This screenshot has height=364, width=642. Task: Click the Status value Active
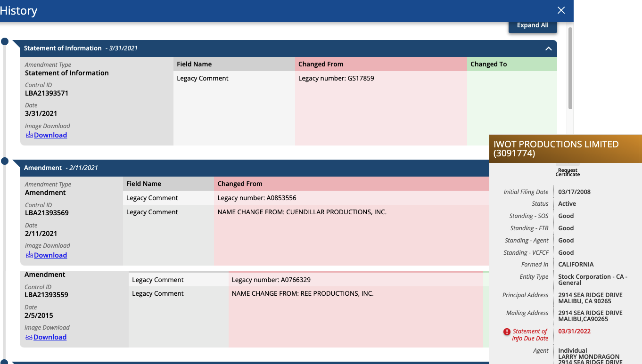(567, 204)
